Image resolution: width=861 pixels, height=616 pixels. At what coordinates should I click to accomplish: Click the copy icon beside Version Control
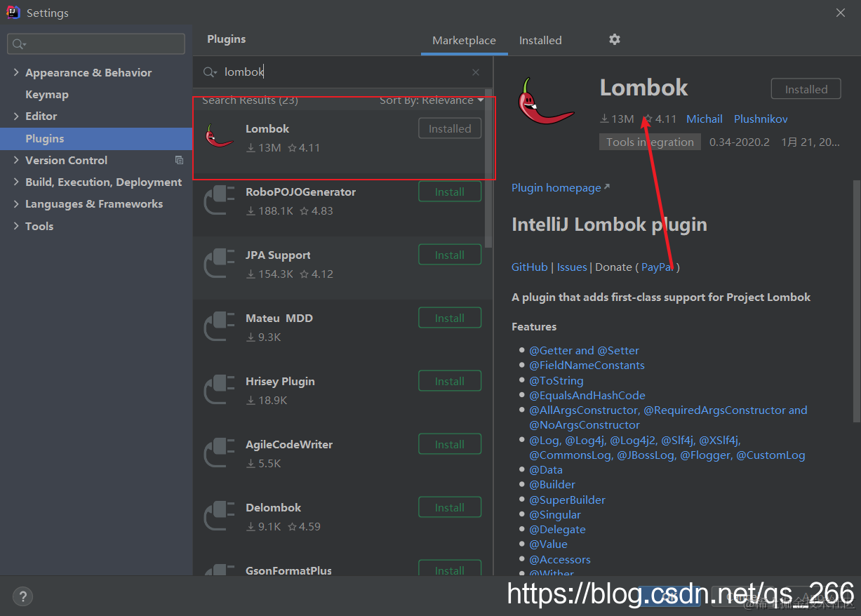pyautogui.click(x=179, y=160)
